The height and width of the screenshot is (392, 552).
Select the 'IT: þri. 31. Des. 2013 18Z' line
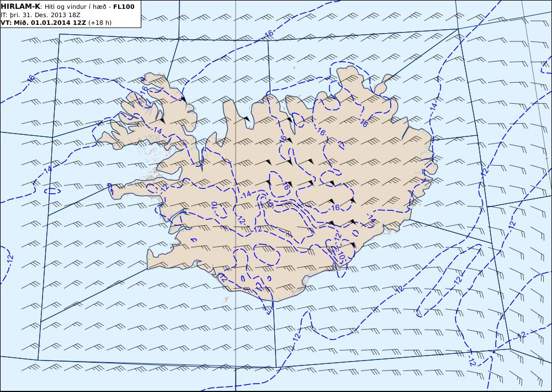(x=39, y=15)
